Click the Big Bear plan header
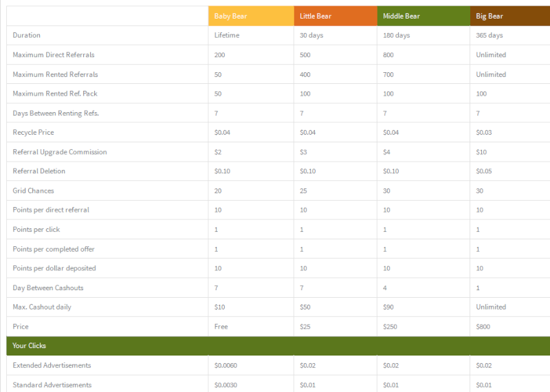Image resolution: width=550 pixels, height=392 pixels. tap(510, 16)
